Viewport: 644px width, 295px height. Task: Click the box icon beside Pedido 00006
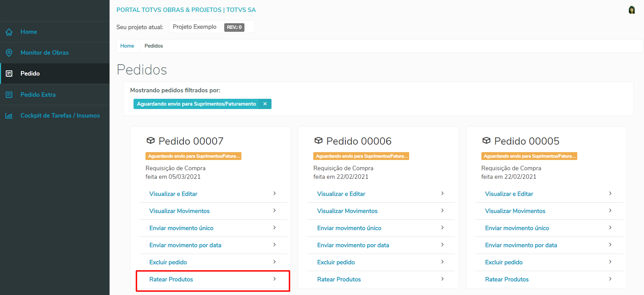tap(318, 140)
